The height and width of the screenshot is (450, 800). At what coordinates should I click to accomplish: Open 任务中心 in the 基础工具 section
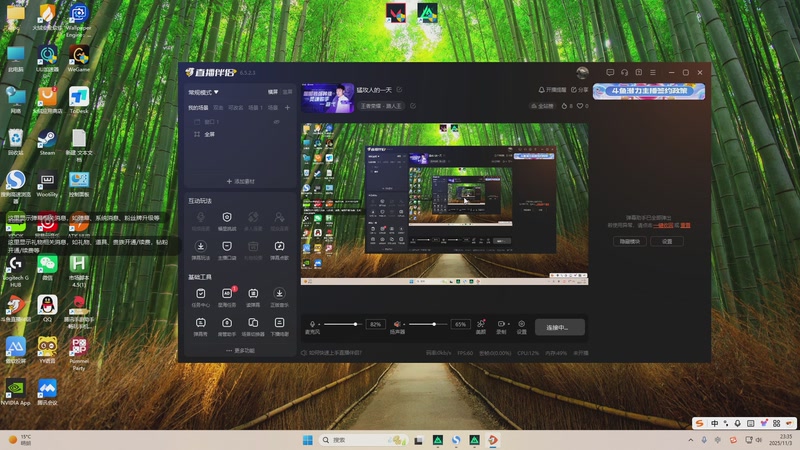tap(201, 297)
